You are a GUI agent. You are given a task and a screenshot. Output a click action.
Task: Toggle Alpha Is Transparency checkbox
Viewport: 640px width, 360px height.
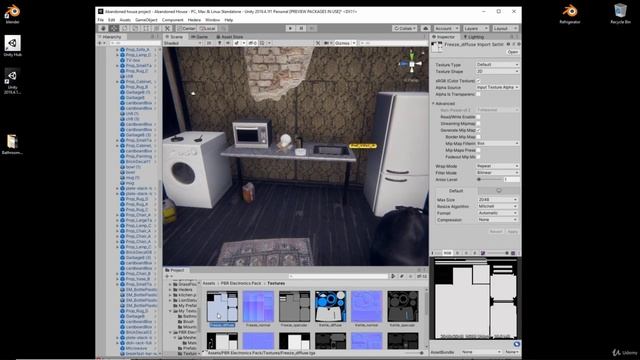pyautogui.click(x=478, y=94)
